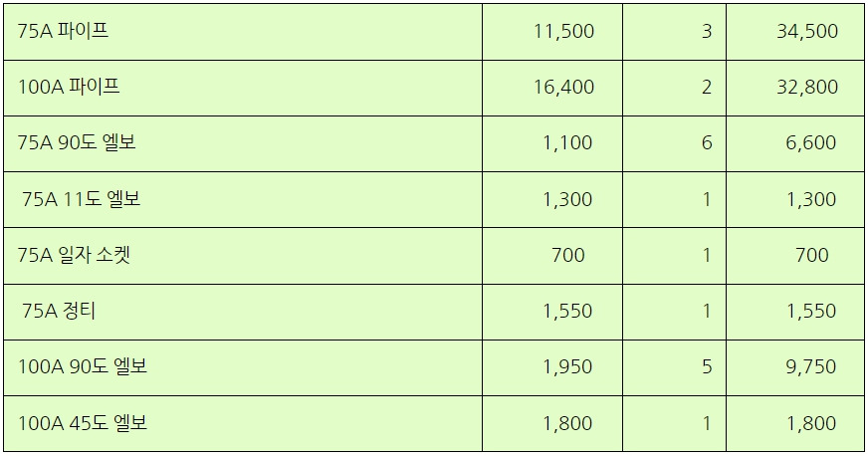This screenshot has height=456, width=868.
Task: Select the 75A 일자 소켓 cell
Action: (243, 256)
